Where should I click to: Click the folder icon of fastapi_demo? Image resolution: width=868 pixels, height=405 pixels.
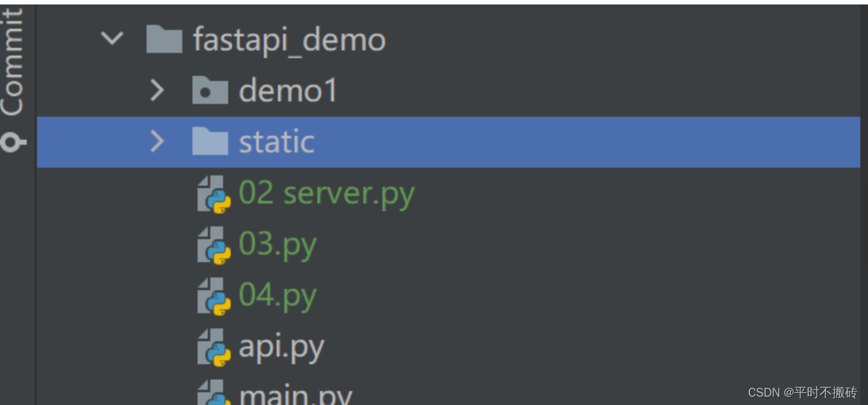coord(164,39)
